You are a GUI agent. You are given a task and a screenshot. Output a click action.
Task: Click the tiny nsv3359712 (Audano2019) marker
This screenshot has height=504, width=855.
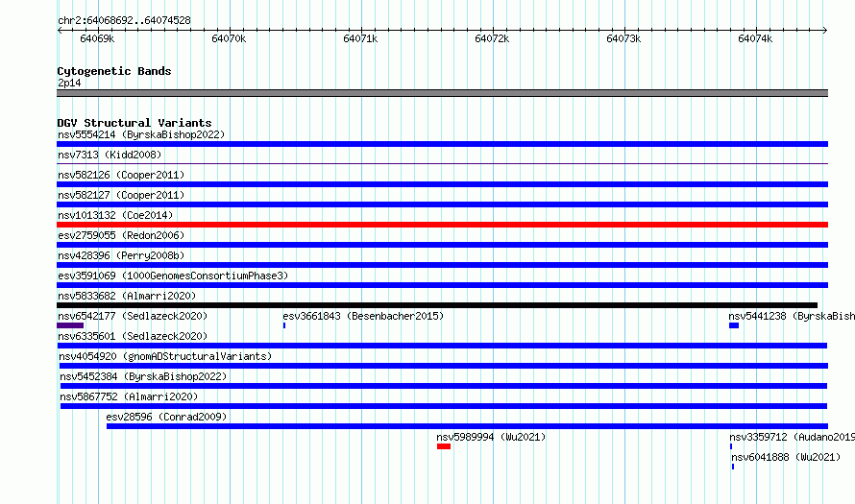[731, 446]
